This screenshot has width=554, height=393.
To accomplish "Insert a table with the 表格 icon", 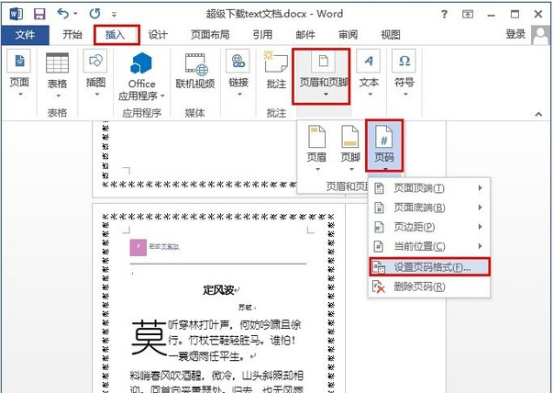I will click(57, 63).
